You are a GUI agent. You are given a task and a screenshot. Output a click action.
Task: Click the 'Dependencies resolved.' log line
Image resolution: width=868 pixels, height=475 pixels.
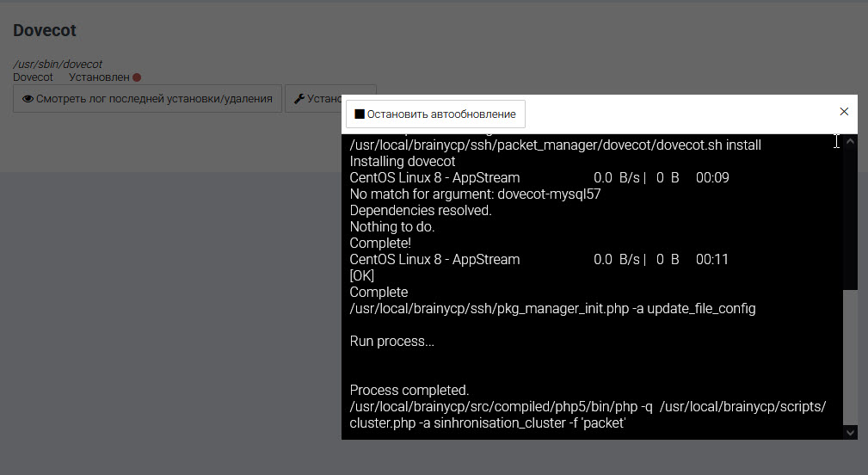click(x=421, y=211)
